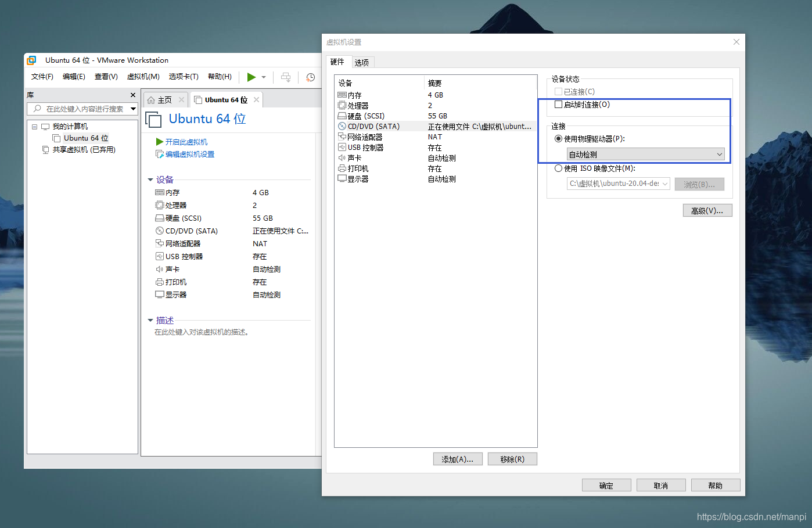This screenshot has height=528, width=812.
Task: Open the 选项卡(T) menu
Action: (184, 77)
